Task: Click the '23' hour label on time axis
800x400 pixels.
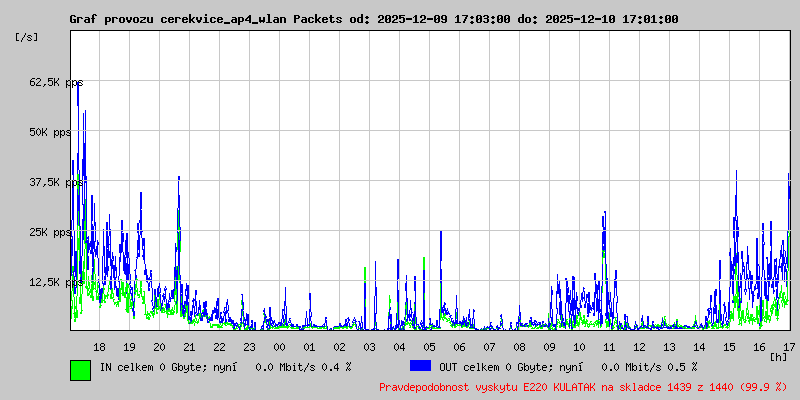Action: (x=249, y=347)
